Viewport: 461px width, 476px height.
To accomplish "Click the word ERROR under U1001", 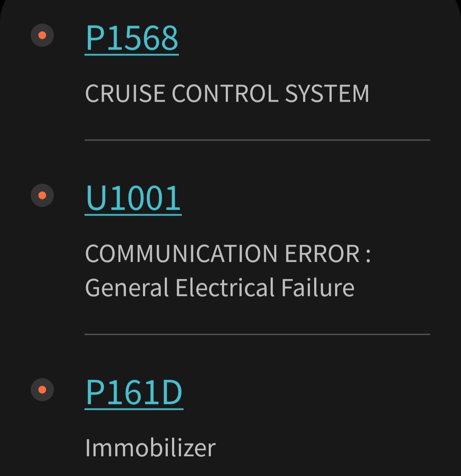I will 322,254.
